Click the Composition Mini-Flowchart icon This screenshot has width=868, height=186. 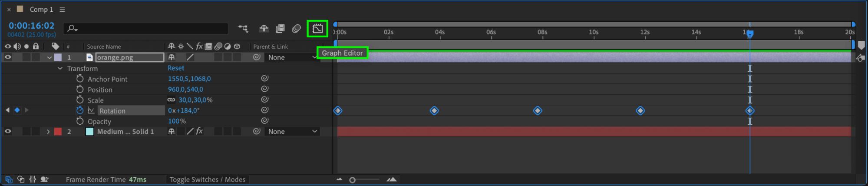pyautogui.click(x=243, y=29)
